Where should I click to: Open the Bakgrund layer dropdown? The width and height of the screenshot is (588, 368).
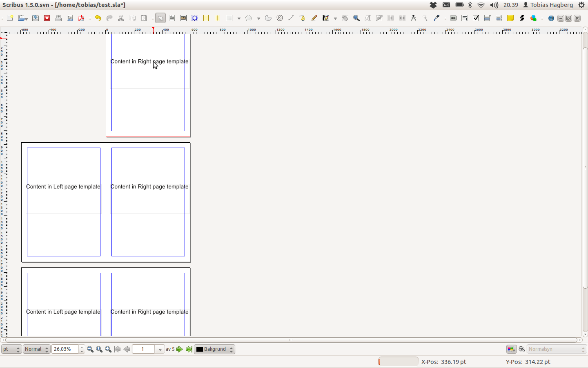(x=231, y=349)
